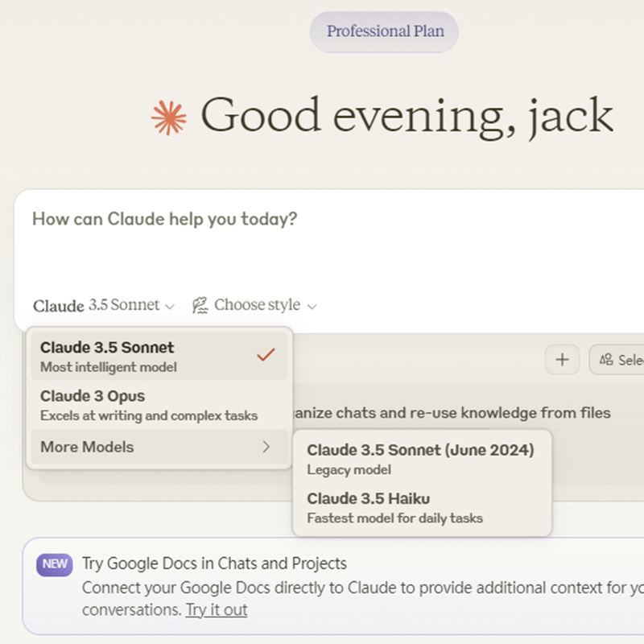Screen dimensions: 644x644
Task: Click the shapes icon on Select button
Action: (x=606, y=360)
